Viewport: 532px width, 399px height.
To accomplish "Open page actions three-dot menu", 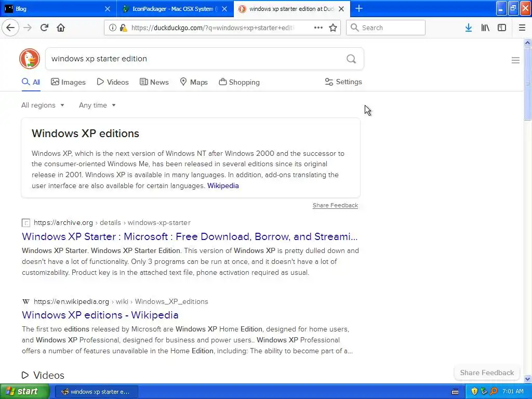I will click(x=318, y=28).
